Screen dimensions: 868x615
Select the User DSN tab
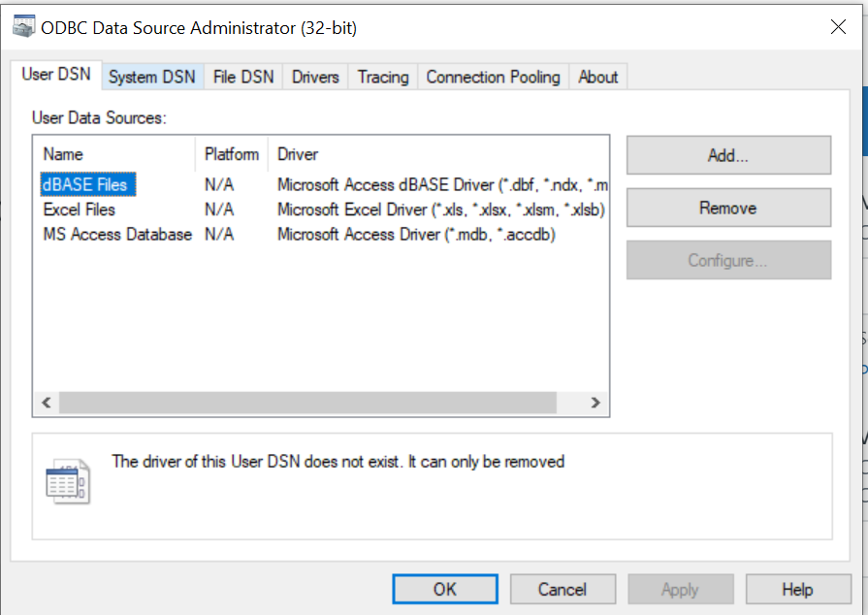pyautogui.click(x=56, y=75)
